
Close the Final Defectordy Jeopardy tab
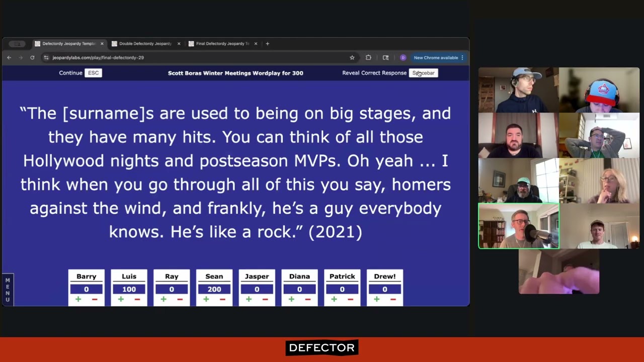(x=256, y=44)
